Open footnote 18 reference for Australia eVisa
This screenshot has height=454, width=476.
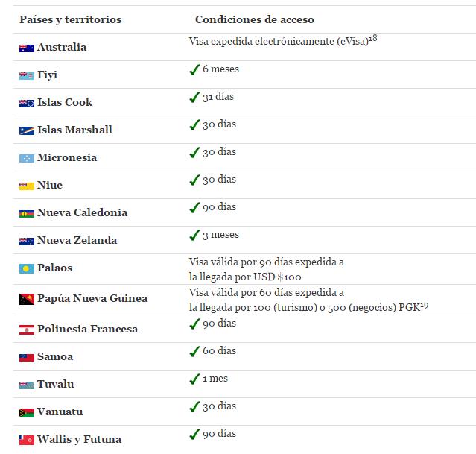[372, 37]
